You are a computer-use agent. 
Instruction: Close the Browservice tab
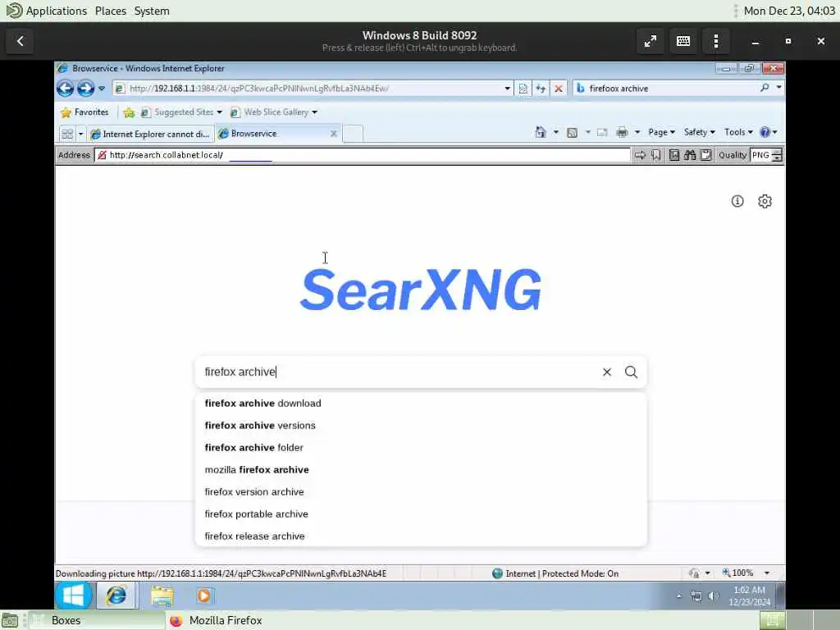pos(334,134)
